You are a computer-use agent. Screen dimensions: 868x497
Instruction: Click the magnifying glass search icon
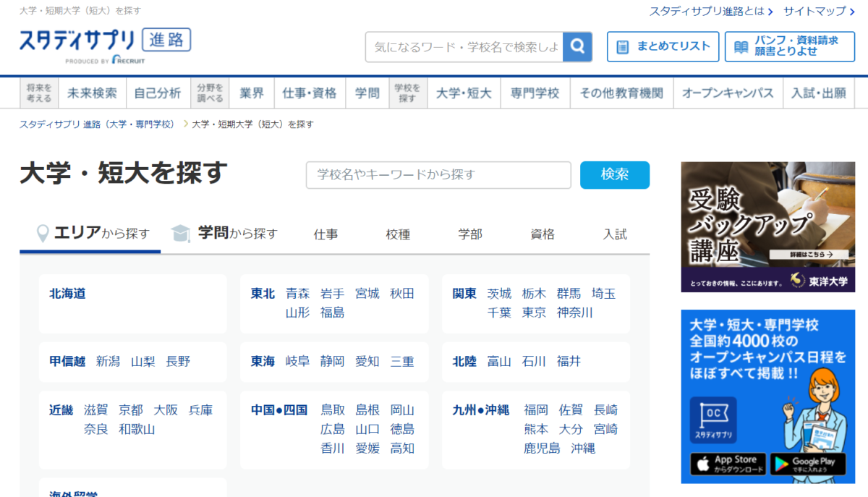coord(576,46)
